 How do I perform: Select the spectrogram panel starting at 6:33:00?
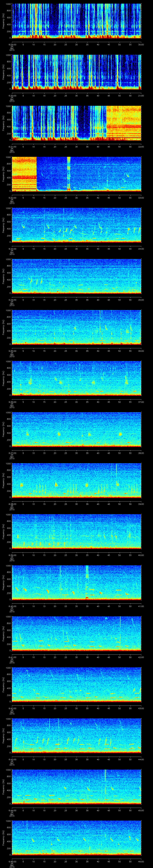(x=77, y=225)
